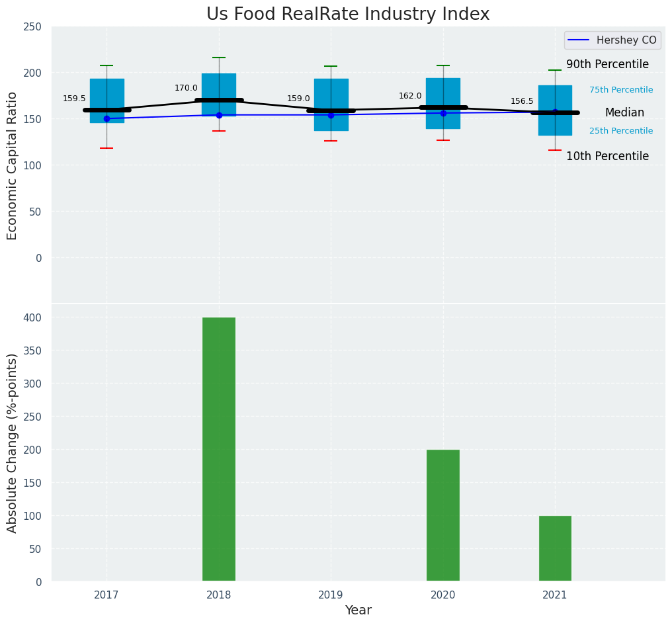The height and width of the screenshot is (623, 672).
Task: Click the 10th Percentile annotation
Action: [x=607, y=157]
